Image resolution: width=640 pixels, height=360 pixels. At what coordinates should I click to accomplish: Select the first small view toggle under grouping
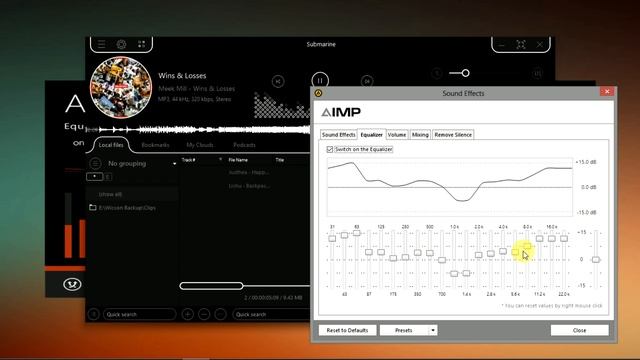pyautogui.click(x=94, y=177)
